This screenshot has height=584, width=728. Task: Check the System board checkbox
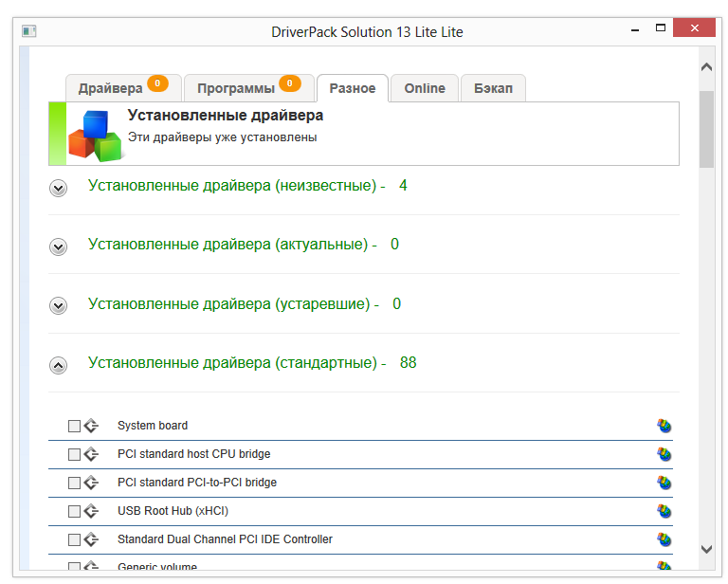point(75,427)
